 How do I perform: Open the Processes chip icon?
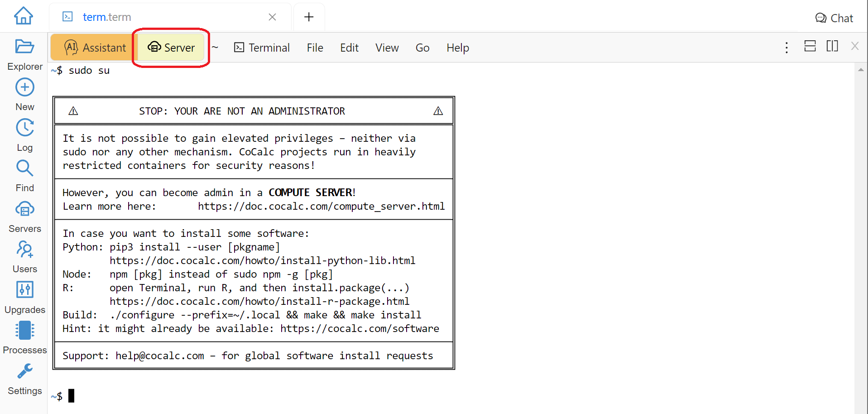point(24,331)
